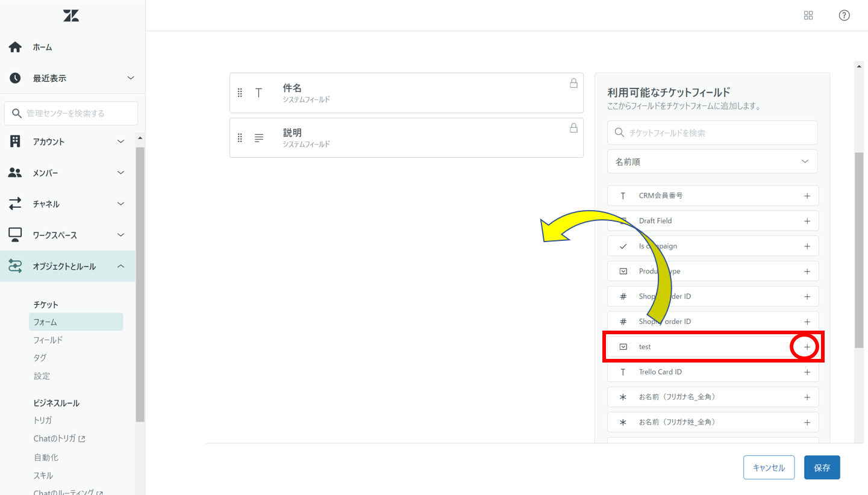Viewport: 868px width, 495px height.
Task: Click the lock icon on 説明 field
Action: [x=573, y=128]
